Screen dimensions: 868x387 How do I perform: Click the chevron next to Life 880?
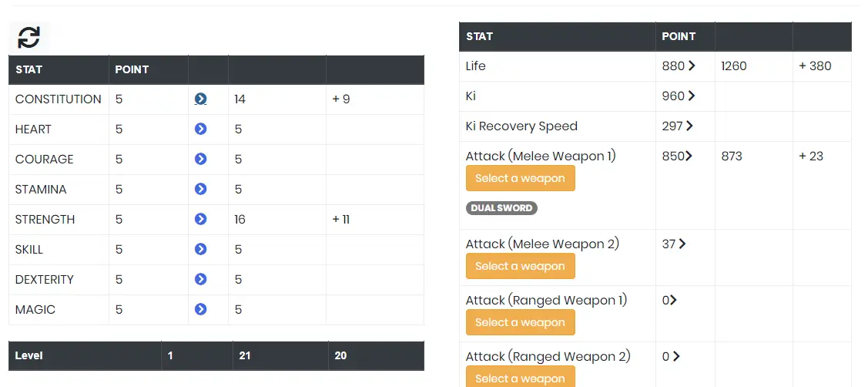tap(692, 66)
